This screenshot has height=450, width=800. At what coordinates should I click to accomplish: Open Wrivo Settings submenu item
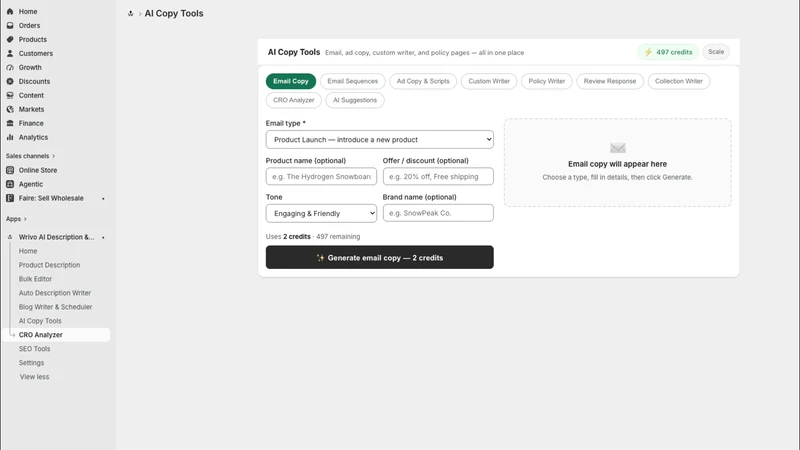[31, 363]
